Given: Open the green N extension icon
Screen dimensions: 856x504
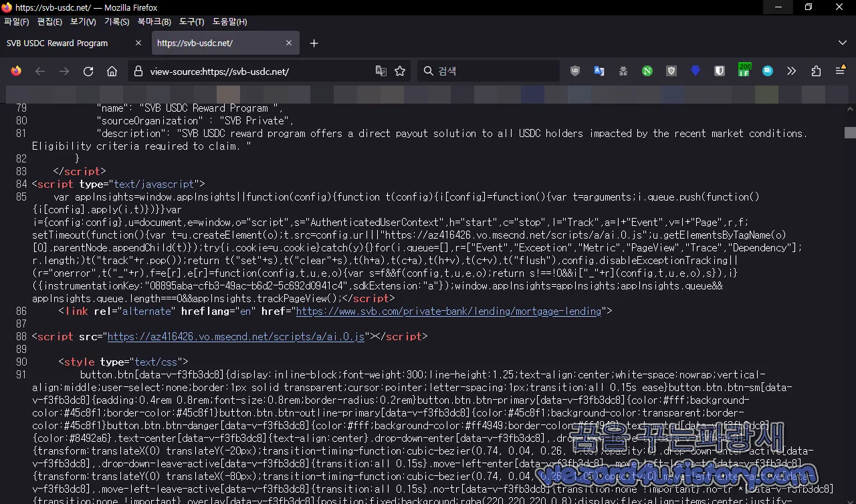Looking at the screenshot, I should click(647, 71).
